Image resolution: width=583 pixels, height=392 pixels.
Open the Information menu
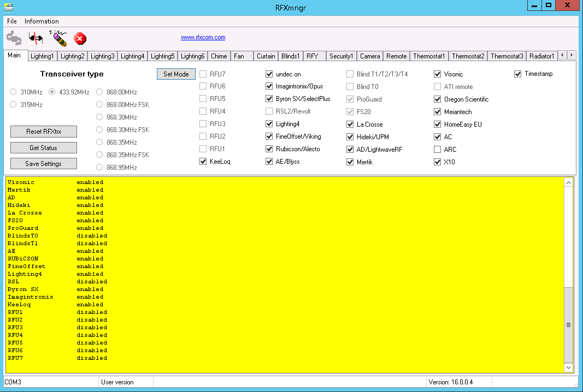pos(42,21)
